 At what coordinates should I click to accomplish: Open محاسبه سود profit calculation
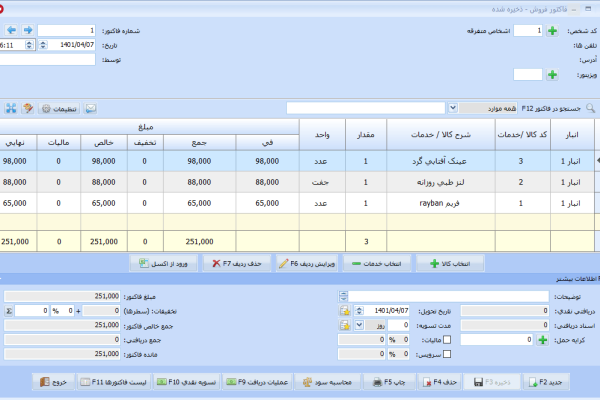pos(328,382)
